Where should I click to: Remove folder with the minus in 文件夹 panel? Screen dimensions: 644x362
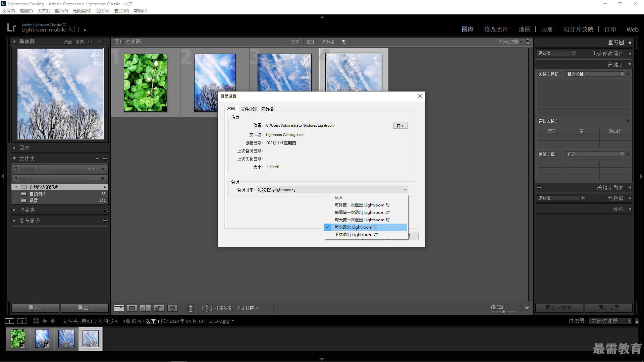(x=98, y=159)
